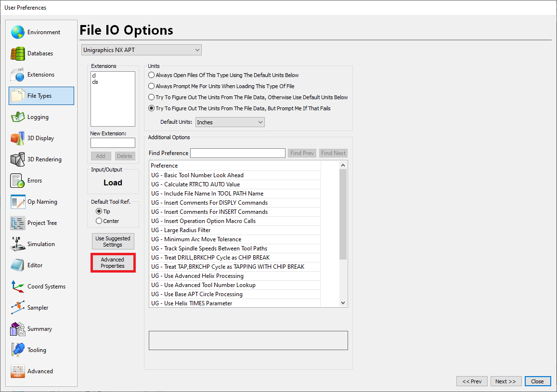The image size is (557, 392).
Task: Open the Errors preferences icon
Action: tap(17, 181)
